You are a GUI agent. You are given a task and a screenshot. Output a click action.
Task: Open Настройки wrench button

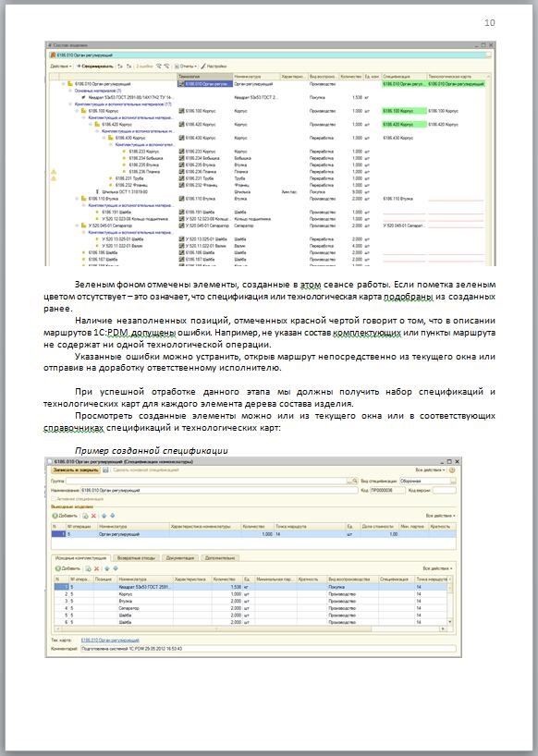pyautogui.click(x=214, y=66)
